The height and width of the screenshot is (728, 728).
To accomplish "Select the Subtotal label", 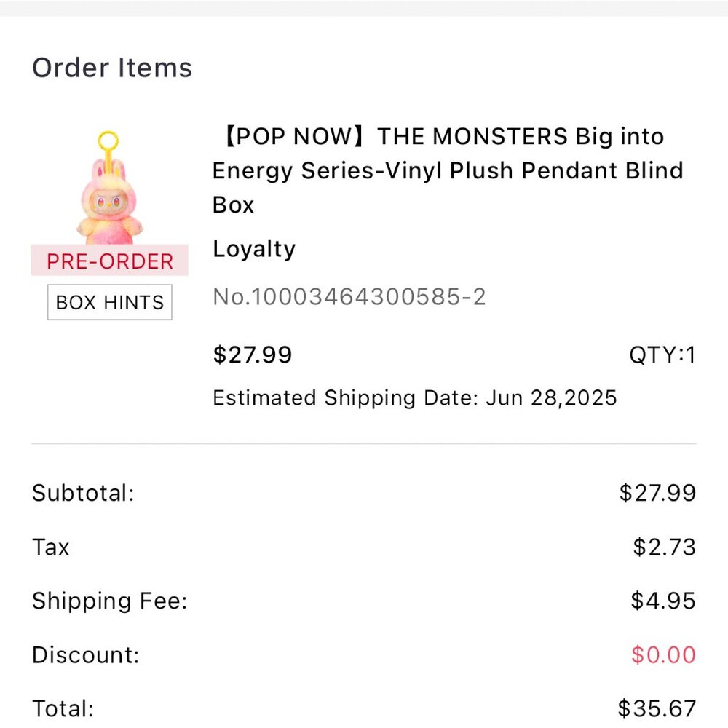I will point(84,493).
